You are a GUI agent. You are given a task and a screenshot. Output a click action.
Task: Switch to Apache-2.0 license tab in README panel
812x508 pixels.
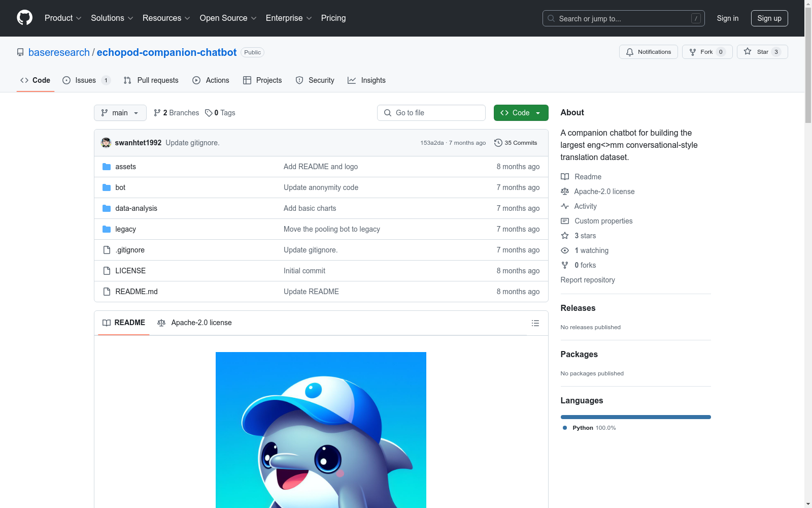tap(194, 323)
